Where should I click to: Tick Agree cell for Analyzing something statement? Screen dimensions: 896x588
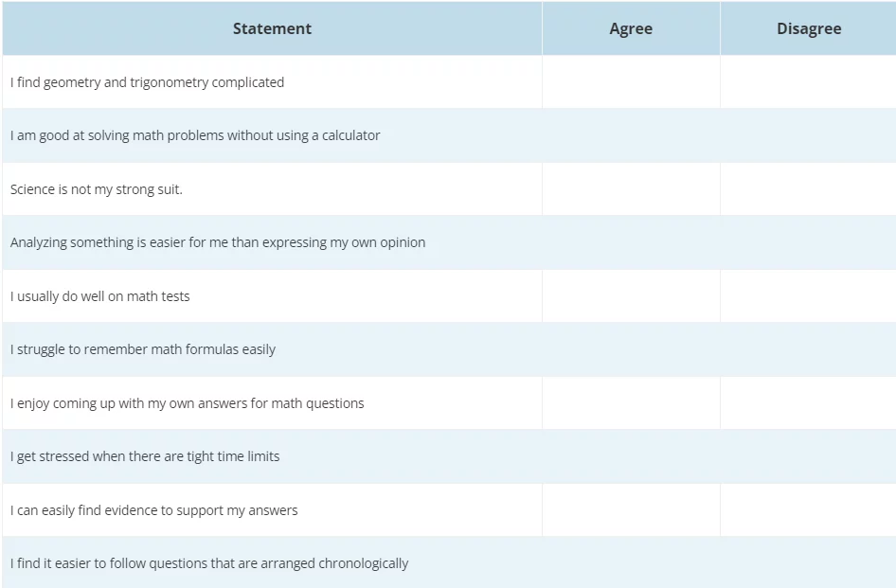click(631, 242)
